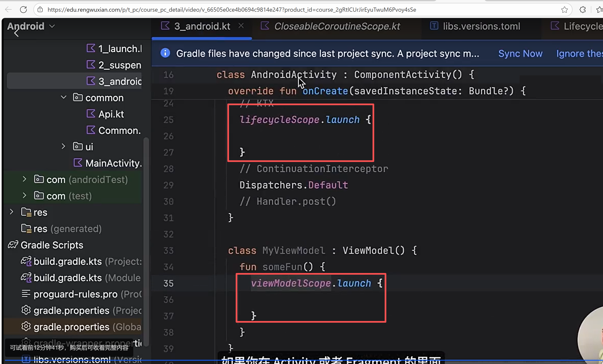
Task: Click ComponentActivity() in class declaration
Action: (408, 75)
